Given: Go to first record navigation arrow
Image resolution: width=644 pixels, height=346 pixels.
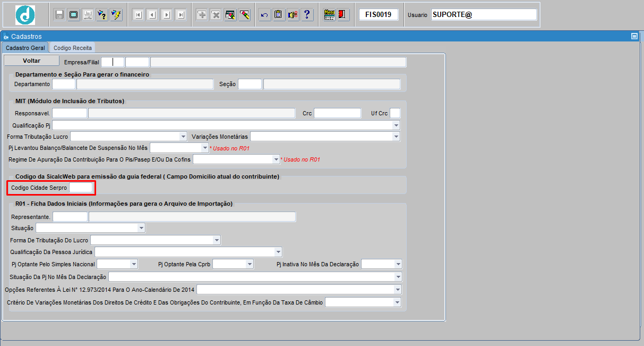Looking at the screenshot, I should (x=138, y=15).
